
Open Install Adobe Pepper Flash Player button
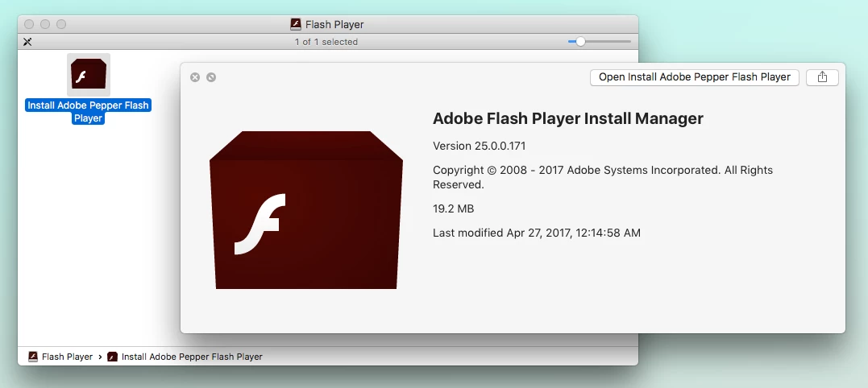pyautogui.click(x=694, y=77)
